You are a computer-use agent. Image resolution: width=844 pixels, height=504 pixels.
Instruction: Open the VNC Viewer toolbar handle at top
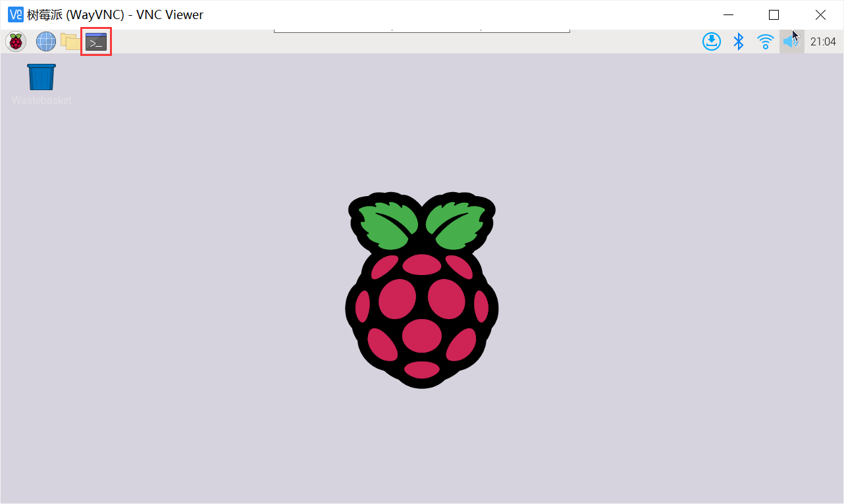tap(421, 31)
